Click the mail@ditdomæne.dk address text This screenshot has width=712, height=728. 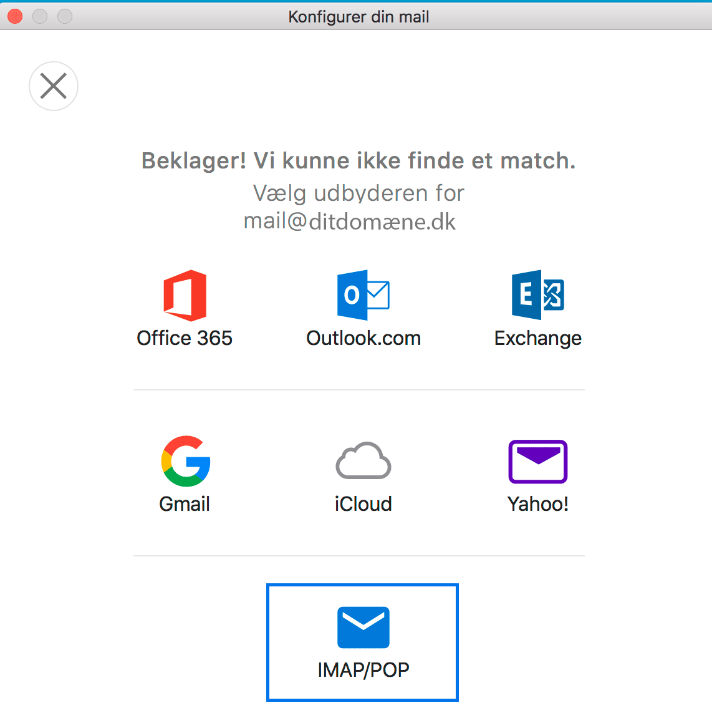[x=350, y=221]
